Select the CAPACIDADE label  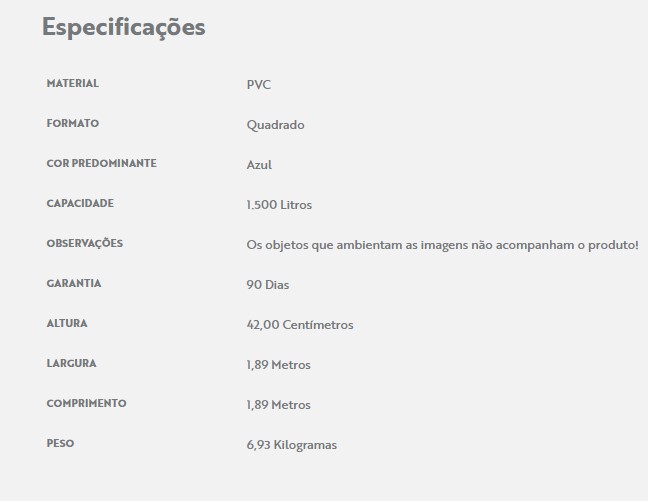point(80,203)
